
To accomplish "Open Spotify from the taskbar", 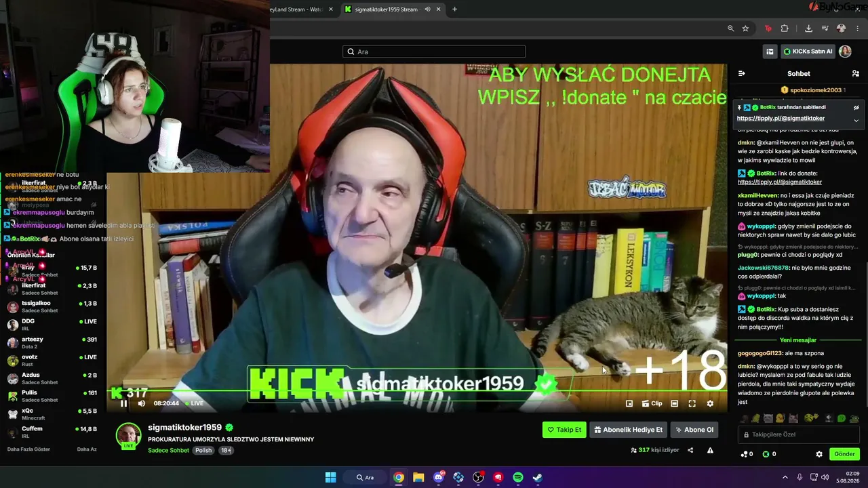I will [x=518, y=477].
